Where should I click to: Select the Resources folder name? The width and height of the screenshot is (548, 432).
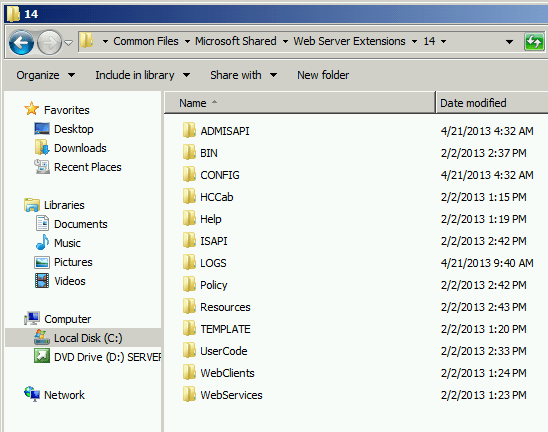click(x=225, y=307)
